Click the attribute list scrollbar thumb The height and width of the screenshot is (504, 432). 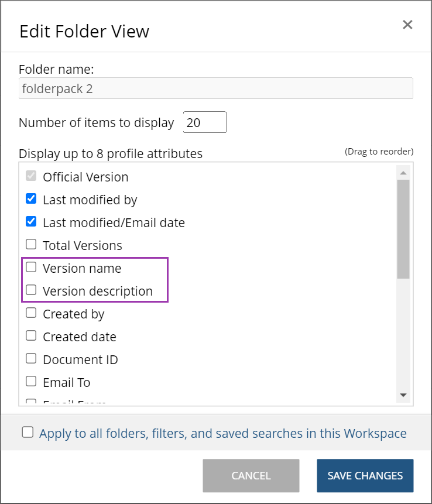pos(403,228)
